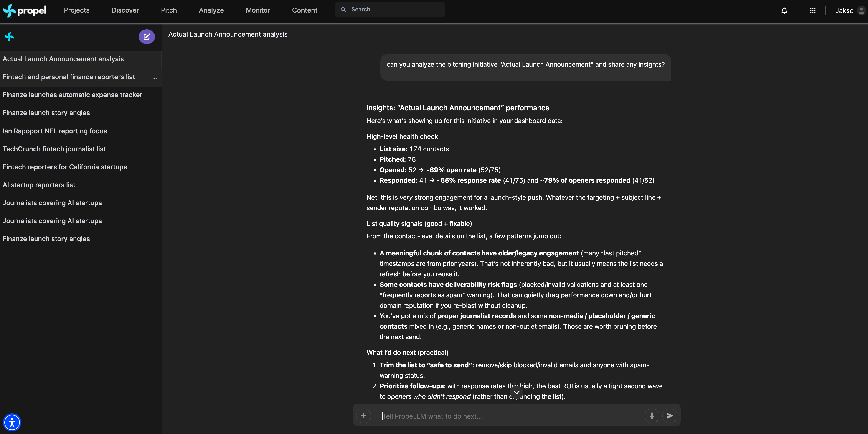Click the sidebar pinwheel PropeLLM icon

[9, 37]
